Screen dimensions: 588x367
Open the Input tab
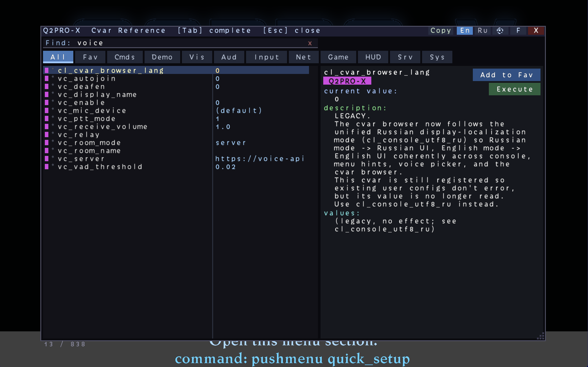pos(267,57)
